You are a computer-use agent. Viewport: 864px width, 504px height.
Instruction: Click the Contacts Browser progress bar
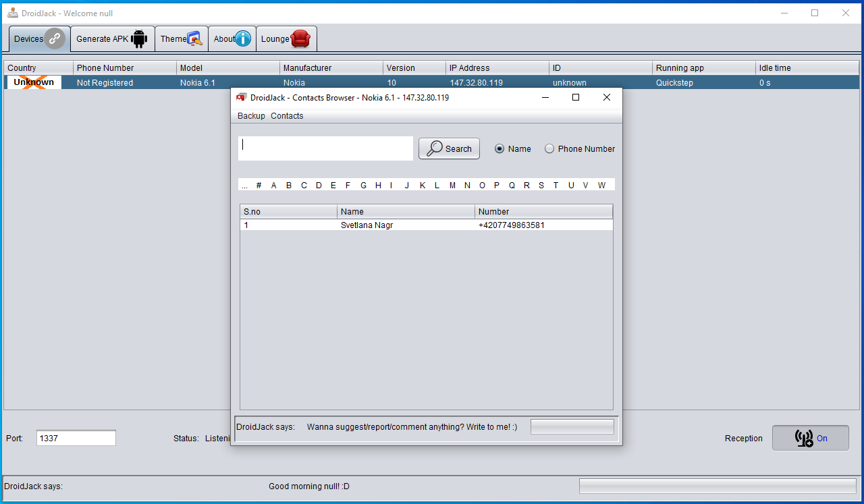pyautogui.click(x=572, y=426)
